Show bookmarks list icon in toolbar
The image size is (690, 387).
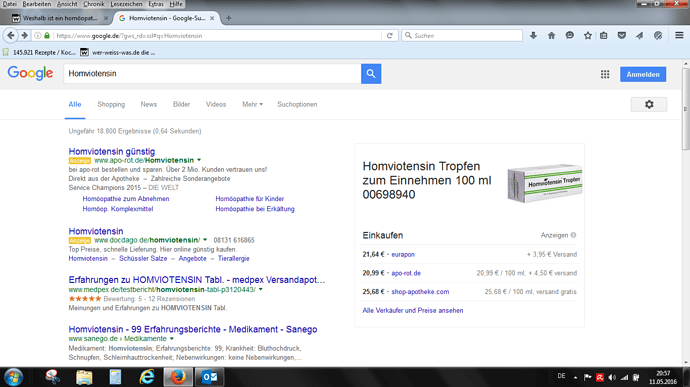(604, 35)
